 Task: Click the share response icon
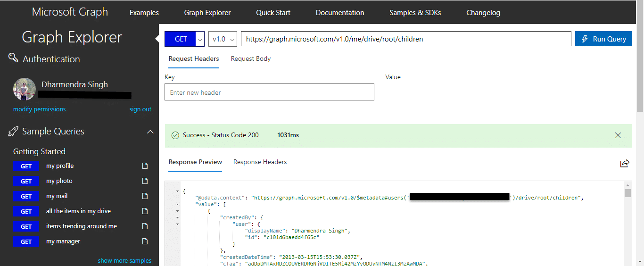click(625, 163)
